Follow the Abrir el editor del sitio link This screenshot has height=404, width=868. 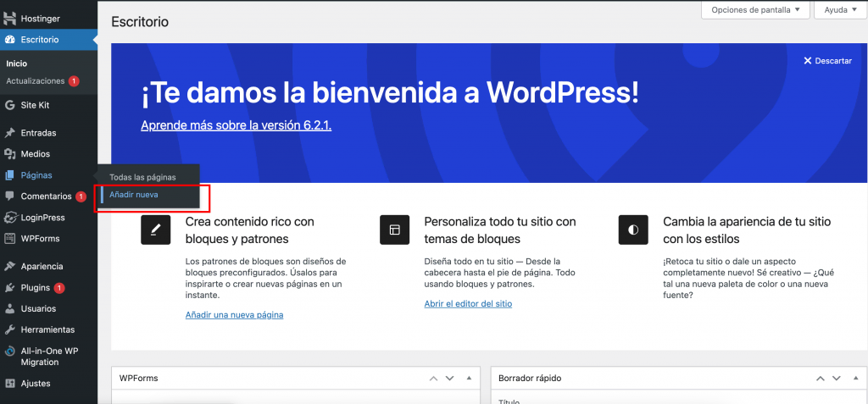click(468, 304)
